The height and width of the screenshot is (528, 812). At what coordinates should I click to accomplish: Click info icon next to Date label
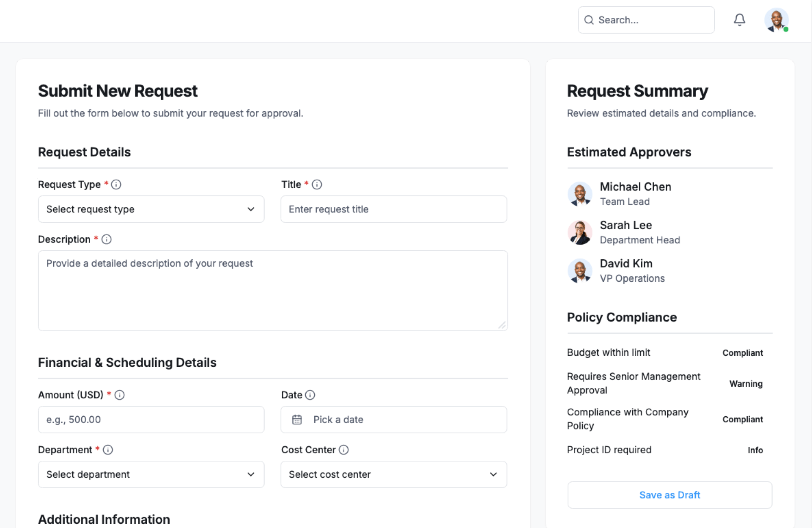pos(310,395)
